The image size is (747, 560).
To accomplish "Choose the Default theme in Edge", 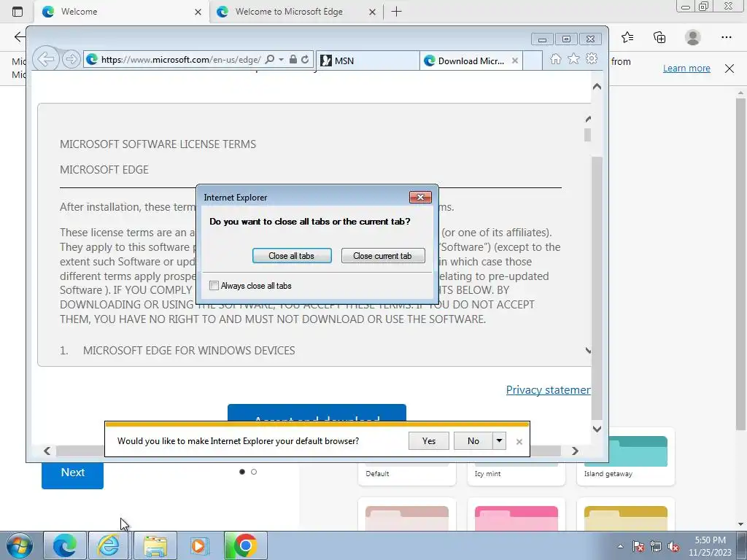I will [x=407, y=472].
